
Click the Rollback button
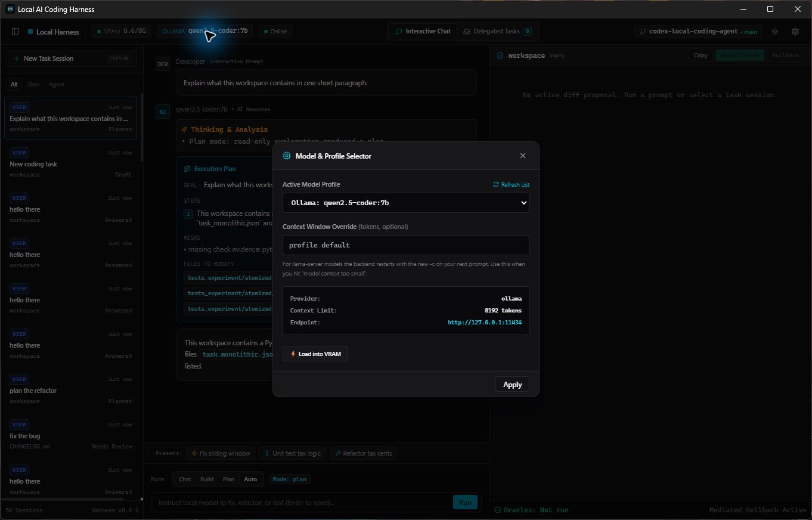(x=785, y=55)
